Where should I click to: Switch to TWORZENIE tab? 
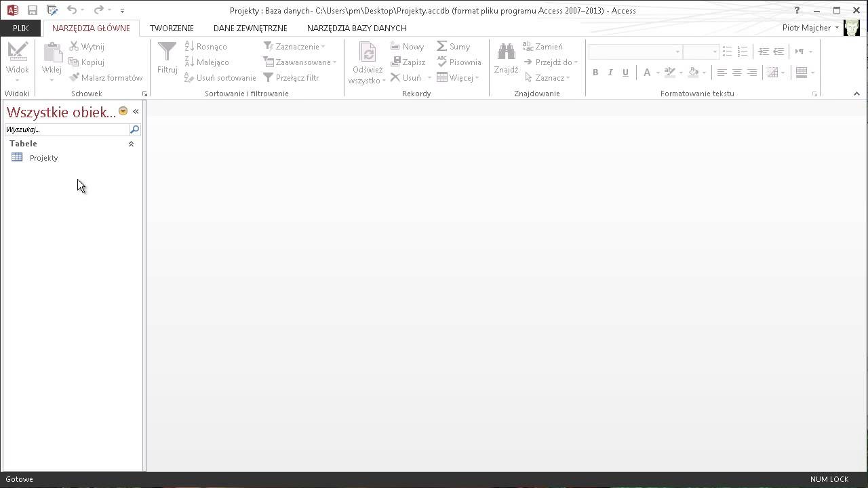(x=172, y=28)
